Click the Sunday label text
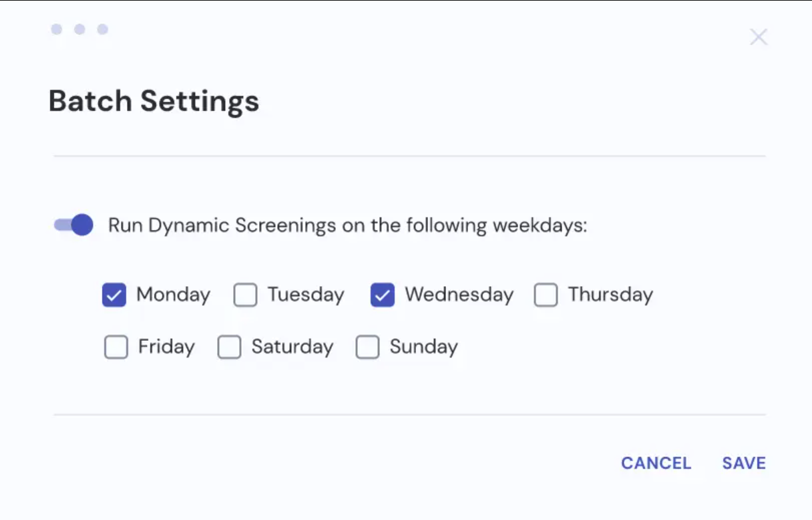Viewport: 812px width, 520px height. pyautogui.click(x=423, y=347)
